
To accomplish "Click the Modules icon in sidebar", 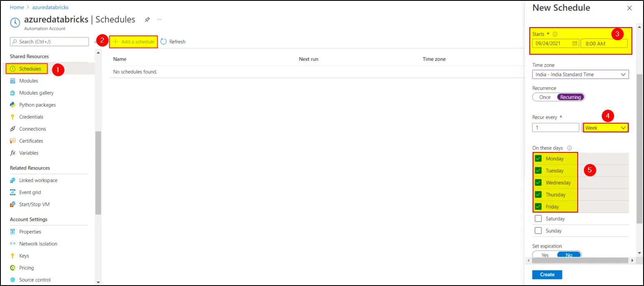I will pos(13,81).
